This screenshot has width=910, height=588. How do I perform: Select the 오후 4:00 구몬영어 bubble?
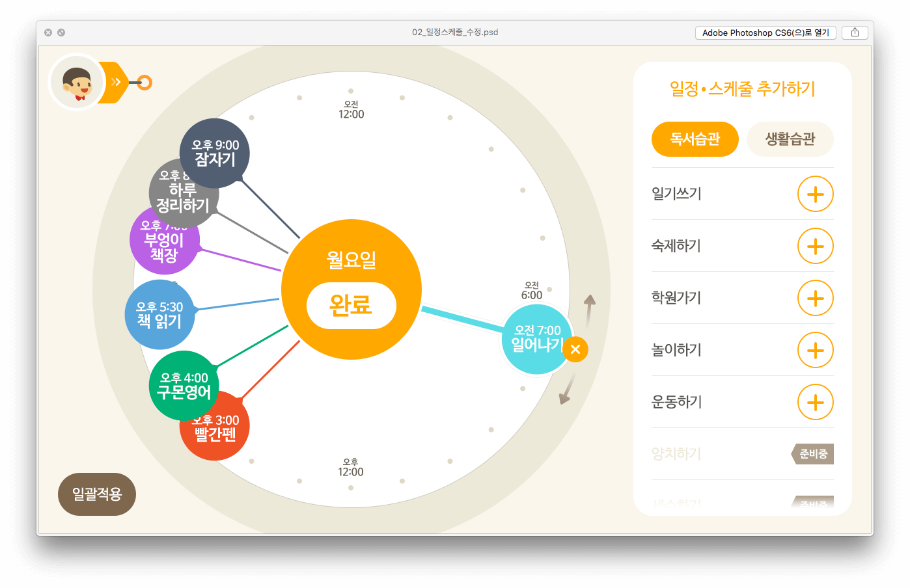184,386
